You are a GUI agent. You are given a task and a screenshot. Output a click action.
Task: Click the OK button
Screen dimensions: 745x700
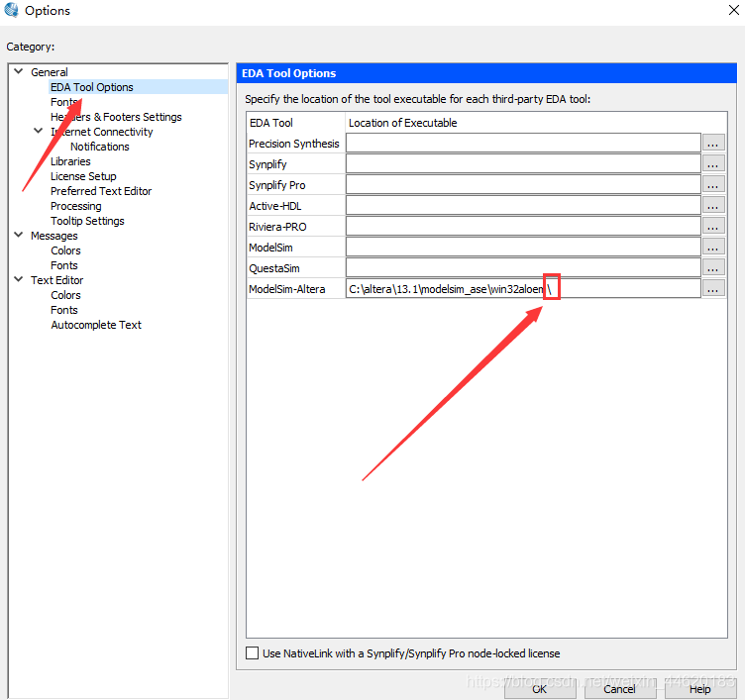point(540,689)
